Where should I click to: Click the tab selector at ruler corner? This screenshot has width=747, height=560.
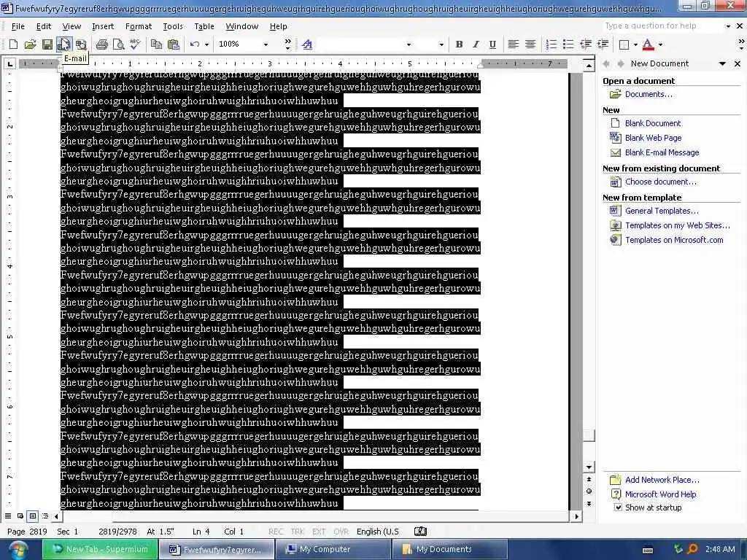9,63
